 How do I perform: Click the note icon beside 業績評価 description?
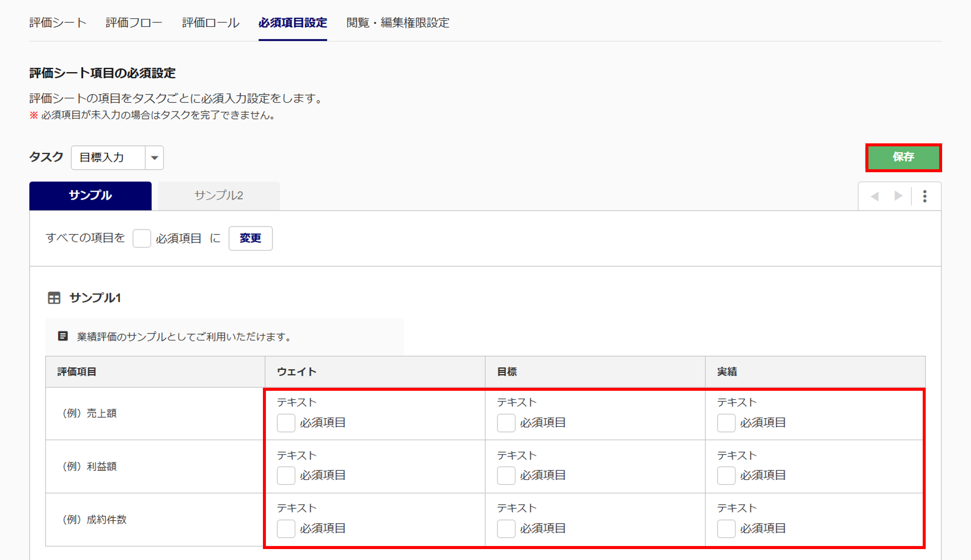coord(63,336)
